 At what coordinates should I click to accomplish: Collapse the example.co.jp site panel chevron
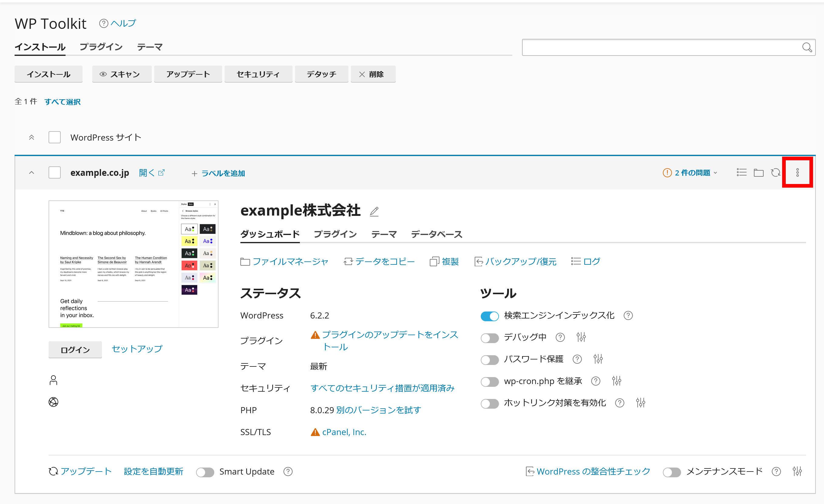click(32, 172)
